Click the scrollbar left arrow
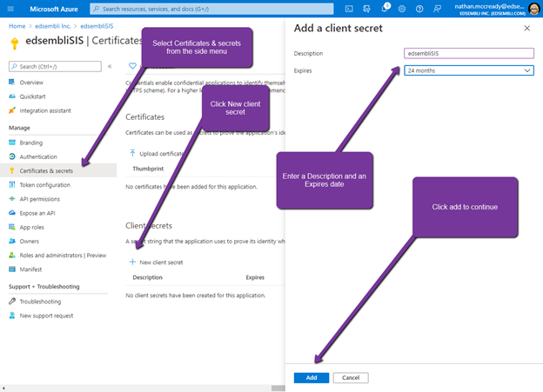The height and width of the screenshot is (392, 543). tap(3, 389)
